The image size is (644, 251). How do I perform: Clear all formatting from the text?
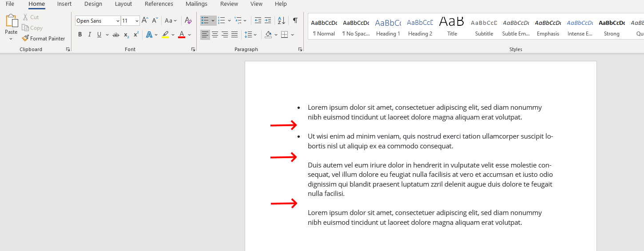pos(188,20)
